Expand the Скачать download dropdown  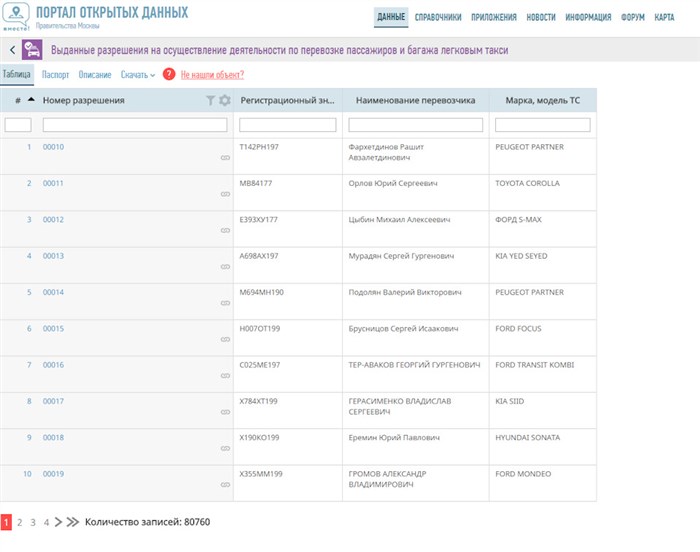pyautogui.click(x=138, y=75)
